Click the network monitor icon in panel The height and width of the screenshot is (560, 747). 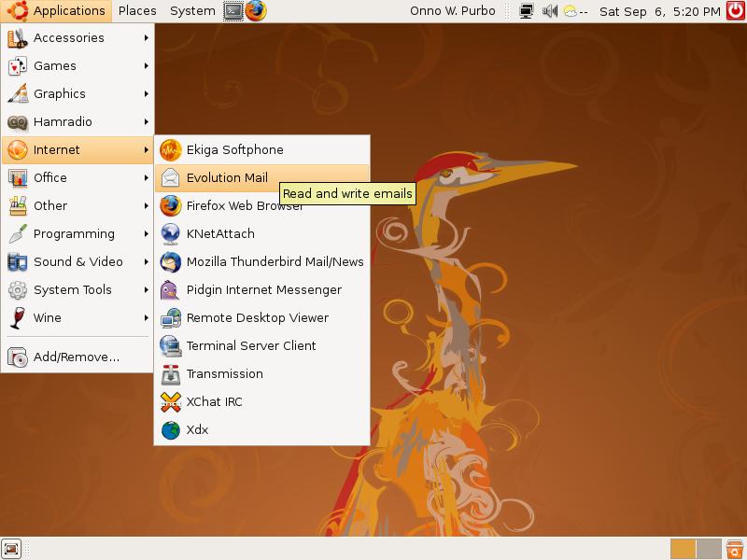click(x=527, y=12)
